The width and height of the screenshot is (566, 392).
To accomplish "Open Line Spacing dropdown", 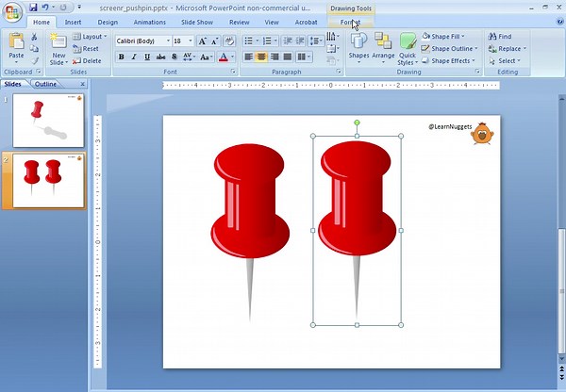I will [316, 41].
